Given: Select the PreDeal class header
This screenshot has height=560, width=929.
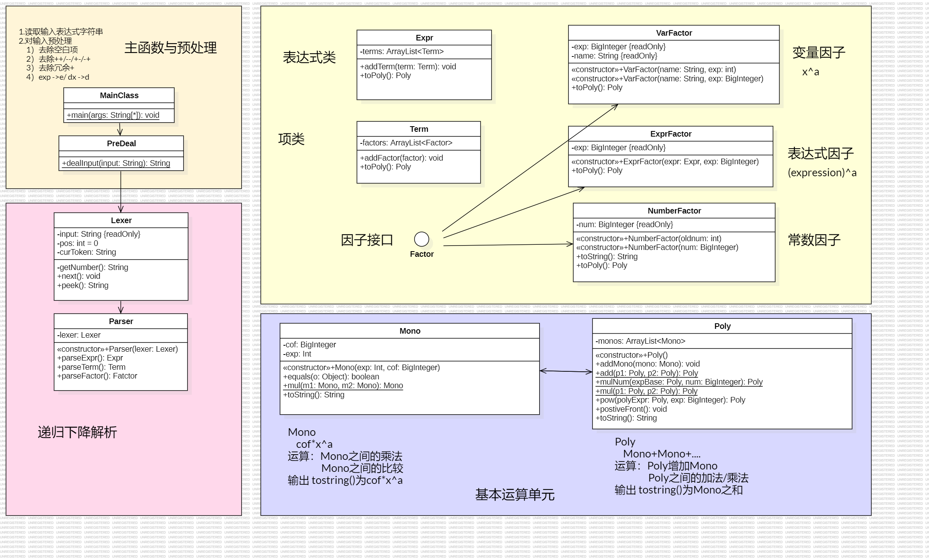Looking at the screenshot, I should click(121, 143).
